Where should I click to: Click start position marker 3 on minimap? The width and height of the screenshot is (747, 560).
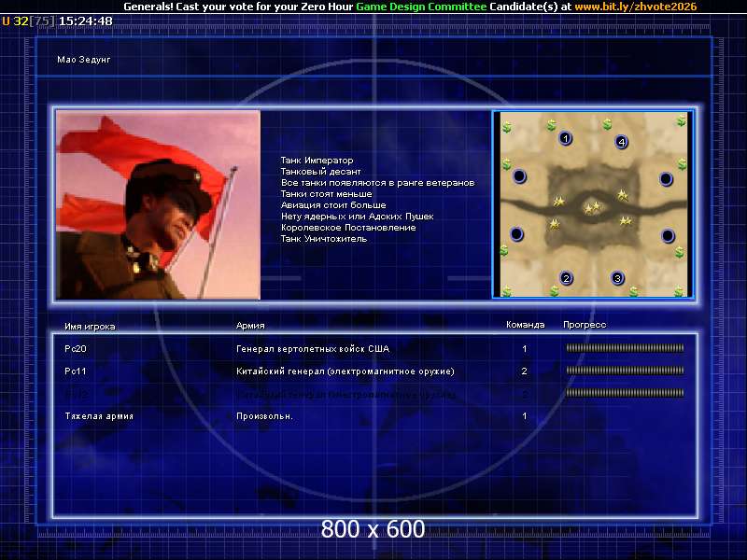tap(617, 278)
